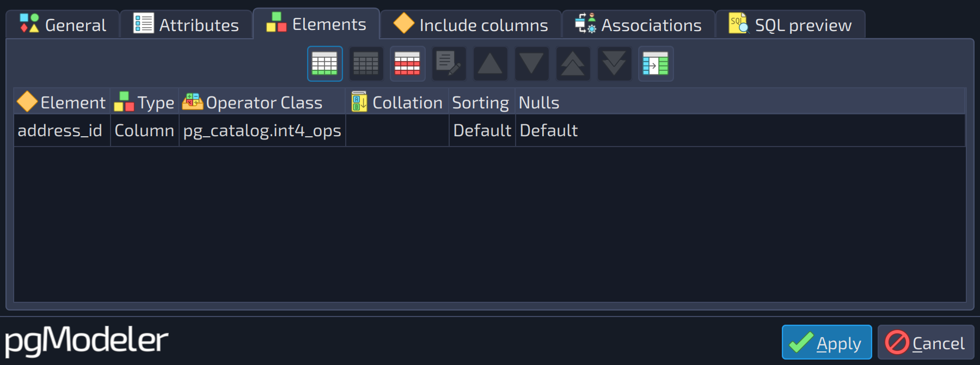Viewport: 980px width, 365px height.
Task: Open the Associations tab
Action: [x=639, y=25]
